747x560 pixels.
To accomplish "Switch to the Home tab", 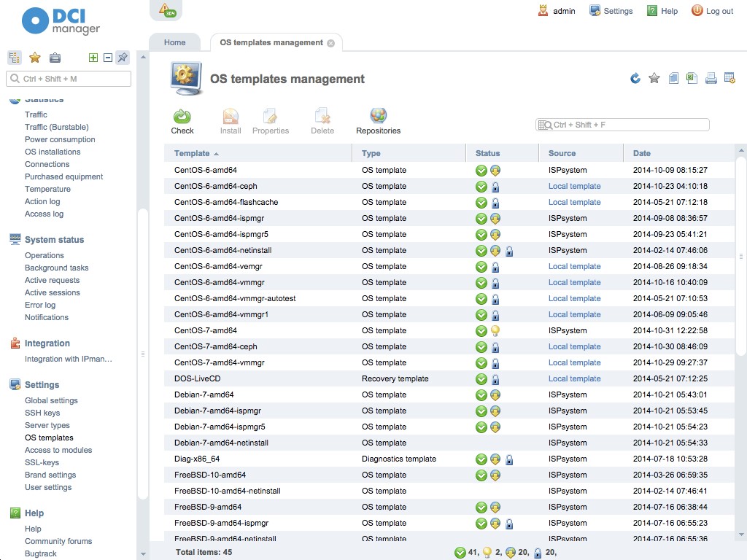I will coord(174,42).
